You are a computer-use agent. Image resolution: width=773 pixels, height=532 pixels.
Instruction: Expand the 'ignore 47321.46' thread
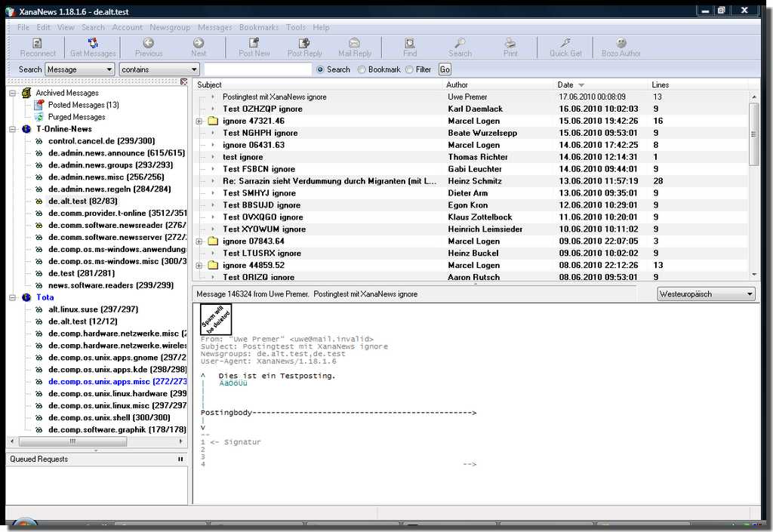(199, 121)
